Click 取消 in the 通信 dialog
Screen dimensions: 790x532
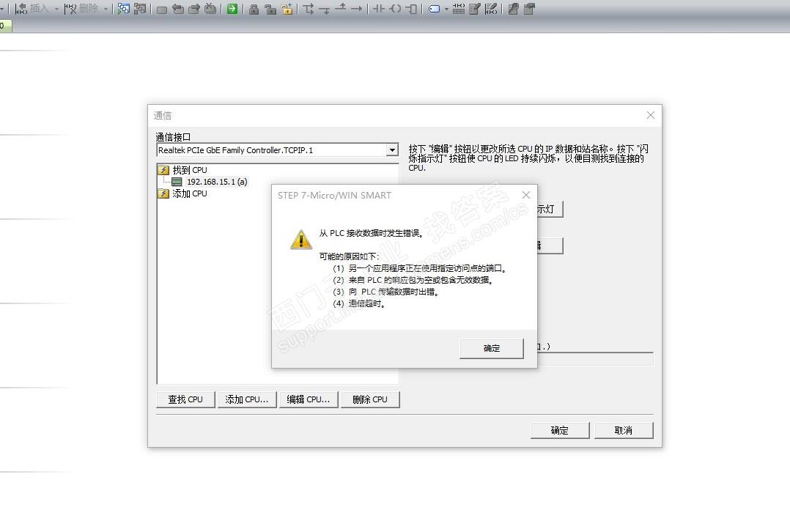pyautogui.click(x=623, y=430)
